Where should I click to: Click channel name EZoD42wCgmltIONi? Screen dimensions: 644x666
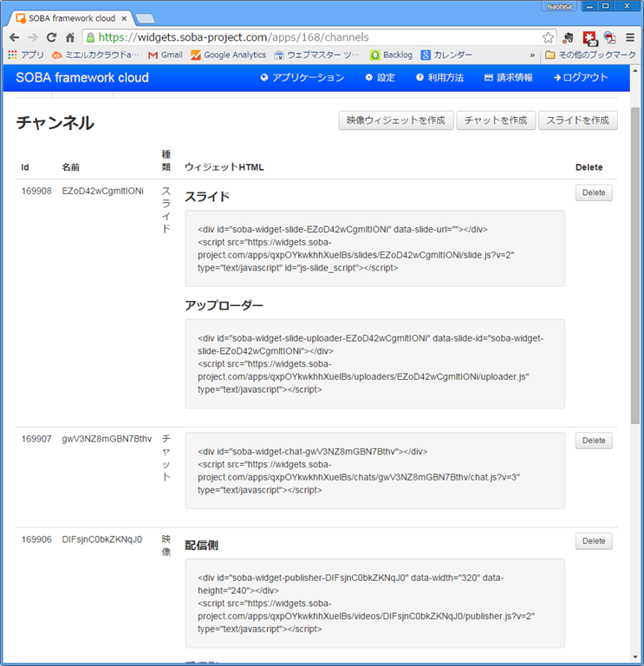[103, 191]
